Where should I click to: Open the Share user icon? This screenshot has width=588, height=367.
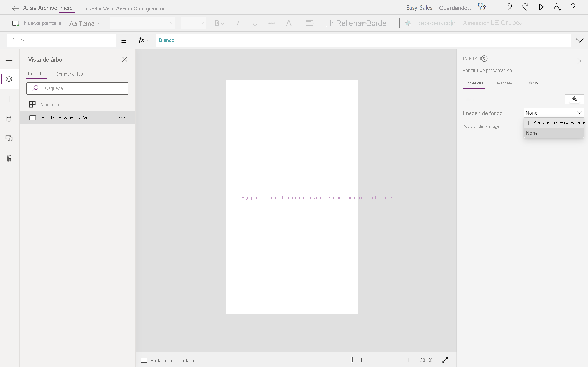coord(557,7)
